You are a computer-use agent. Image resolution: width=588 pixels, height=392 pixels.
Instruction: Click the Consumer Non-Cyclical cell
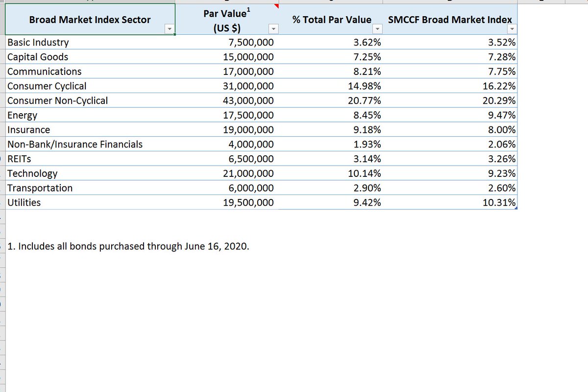91,101
